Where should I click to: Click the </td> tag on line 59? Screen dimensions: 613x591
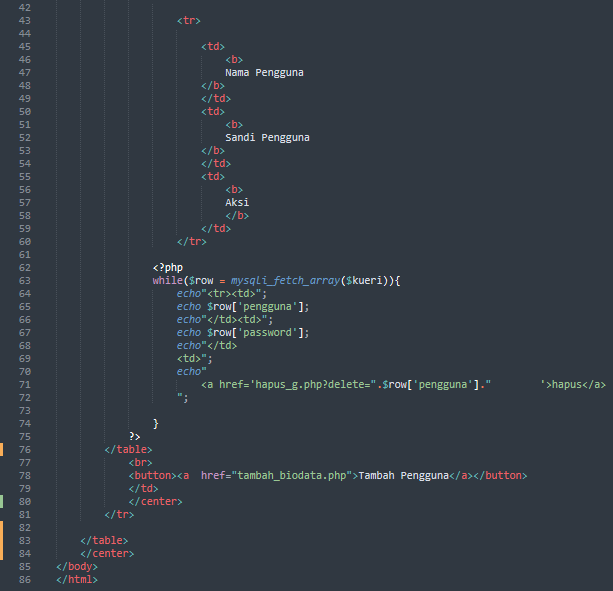(x=216, y=229)
